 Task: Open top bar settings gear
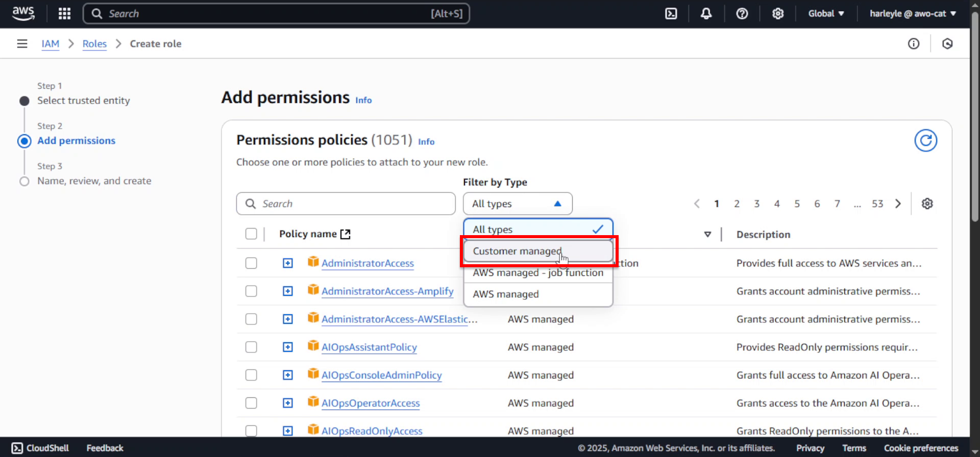click(x=778, y=14)
